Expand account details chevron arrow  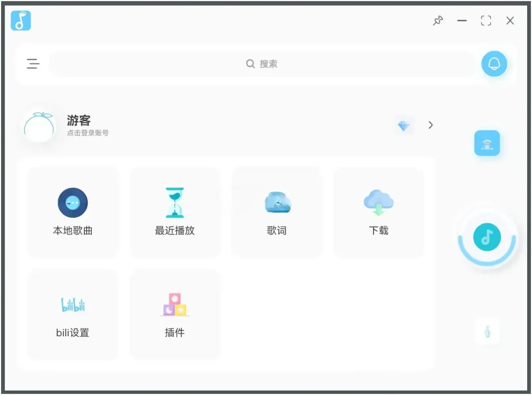coord(431,125)
